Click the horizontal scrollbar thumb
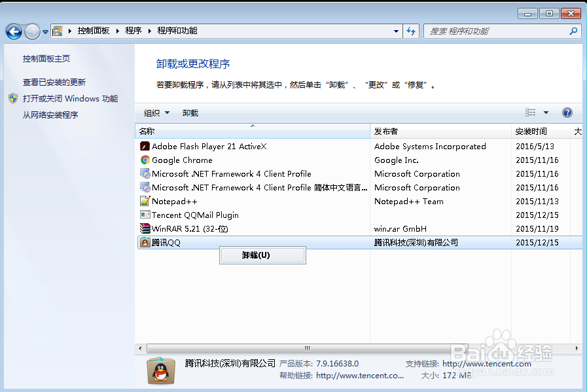 coord(308,348)
